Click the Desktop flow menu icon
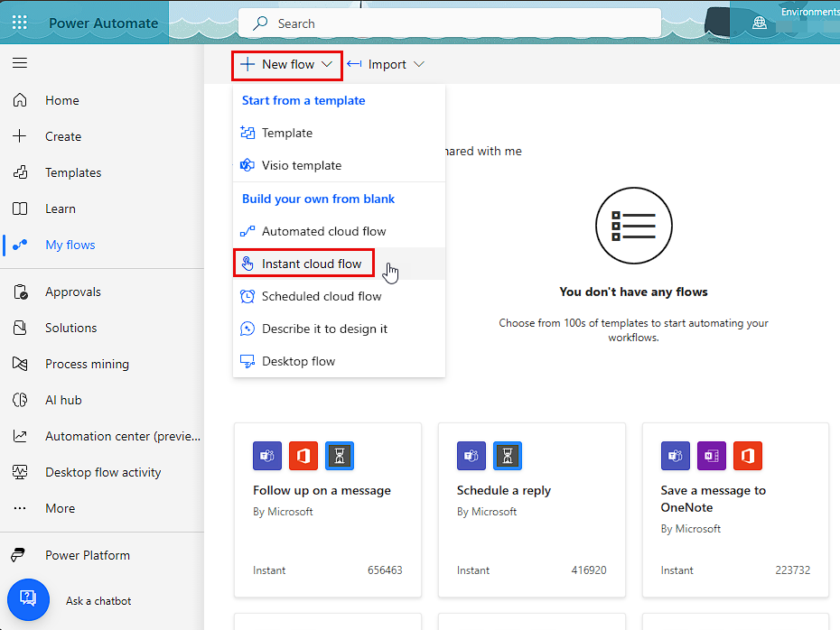 [247, 361]
